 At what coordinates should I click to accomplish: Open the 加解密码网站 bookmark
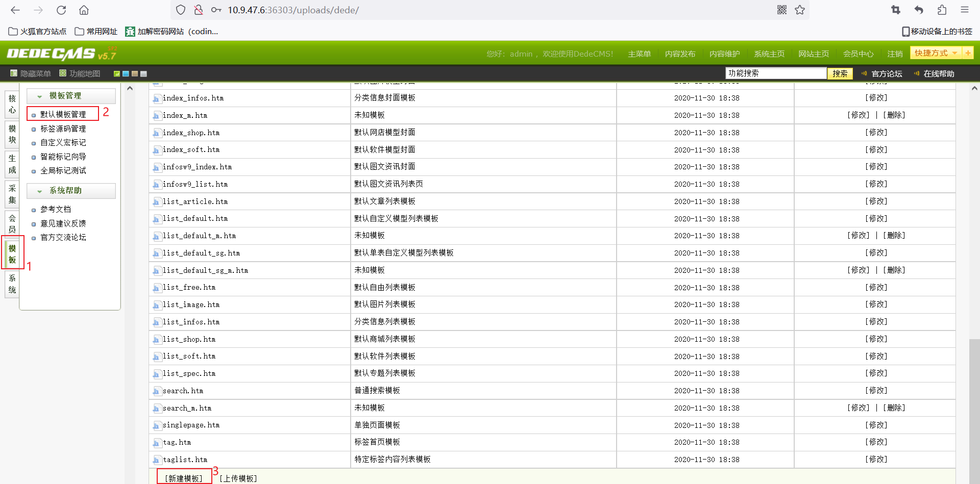(x=172, y=32)
